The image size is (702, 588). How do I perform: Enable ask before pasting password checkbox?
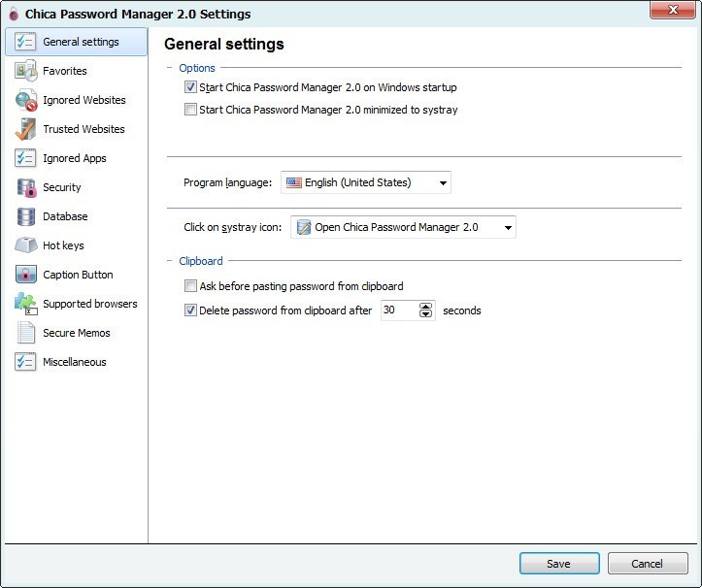pos(190,285)
